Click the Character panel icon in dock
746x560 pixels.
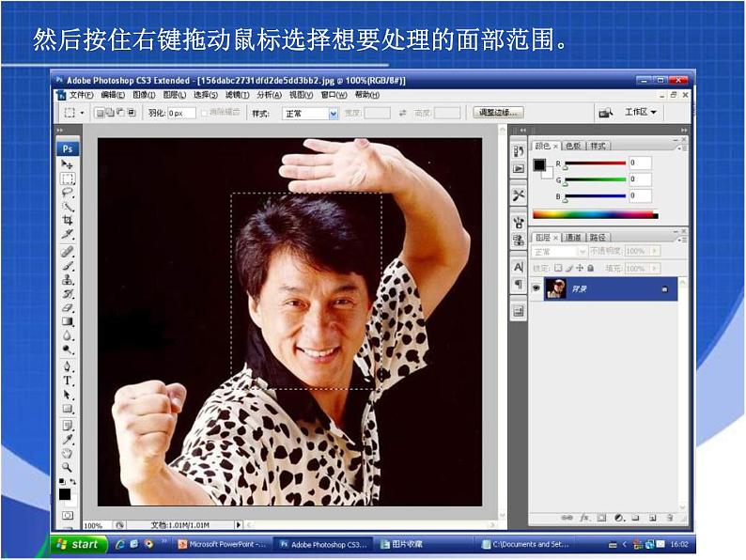point(519,268)
